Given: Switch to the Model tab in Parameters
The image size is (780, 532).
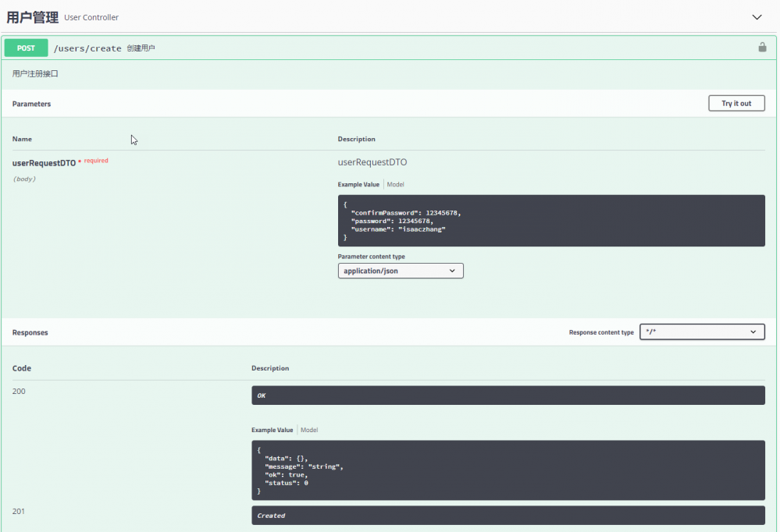Looking at the screenshot, I should (x=395, y=184).
